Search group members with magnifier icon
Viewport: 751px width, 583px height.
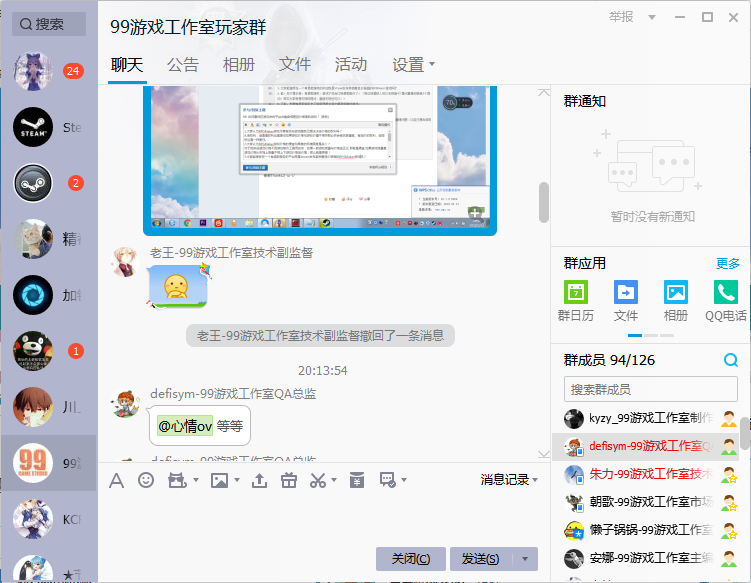tap(730, 360)
